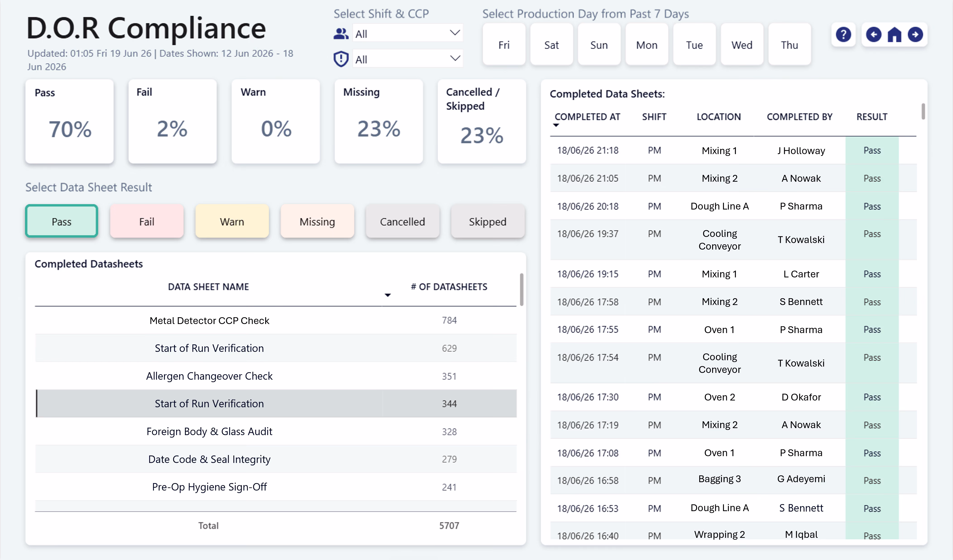The height and width of the screenshot is (560, 953).
Task: Sort by COMPLETED BY column header
Action: point(800,117)
